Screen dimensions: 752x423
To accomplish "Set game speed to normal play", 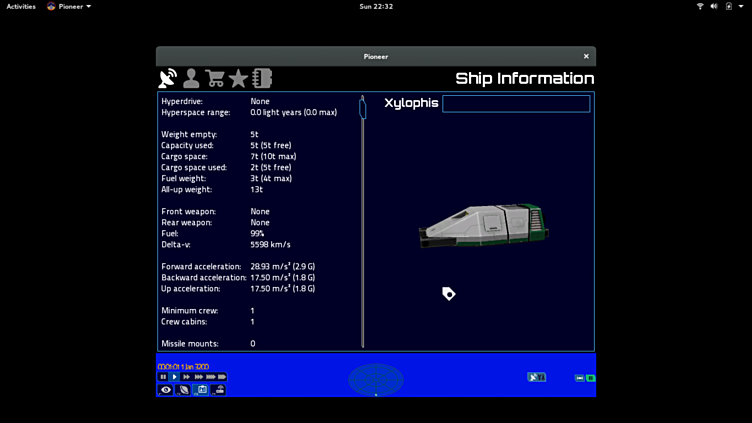I will pos(174,377).
